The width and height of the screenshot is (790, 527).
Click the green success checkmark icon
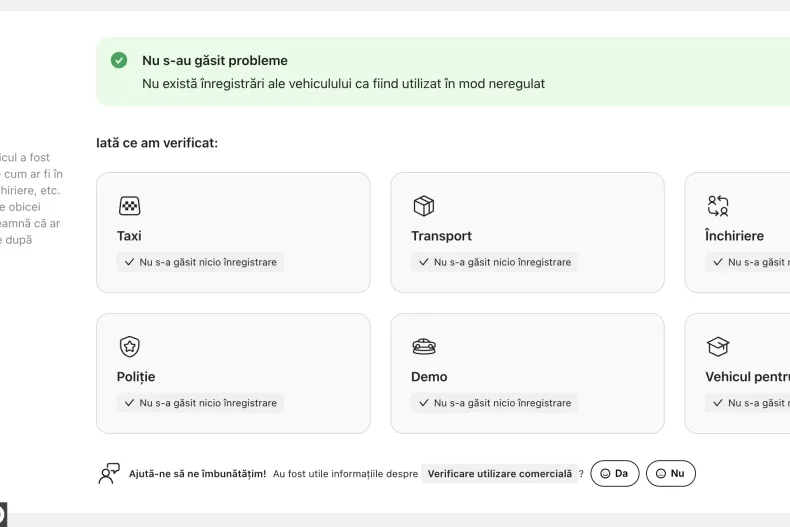pos(119,60)
